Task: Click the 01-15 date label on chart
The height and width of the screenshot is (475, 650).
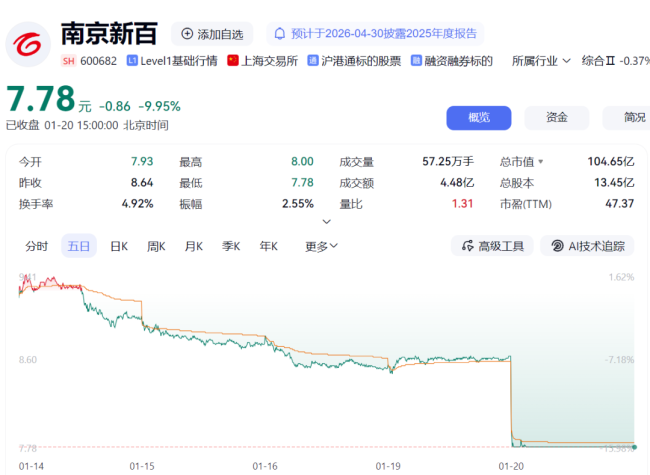Action: pyautogui.click(x=142, y=466)
